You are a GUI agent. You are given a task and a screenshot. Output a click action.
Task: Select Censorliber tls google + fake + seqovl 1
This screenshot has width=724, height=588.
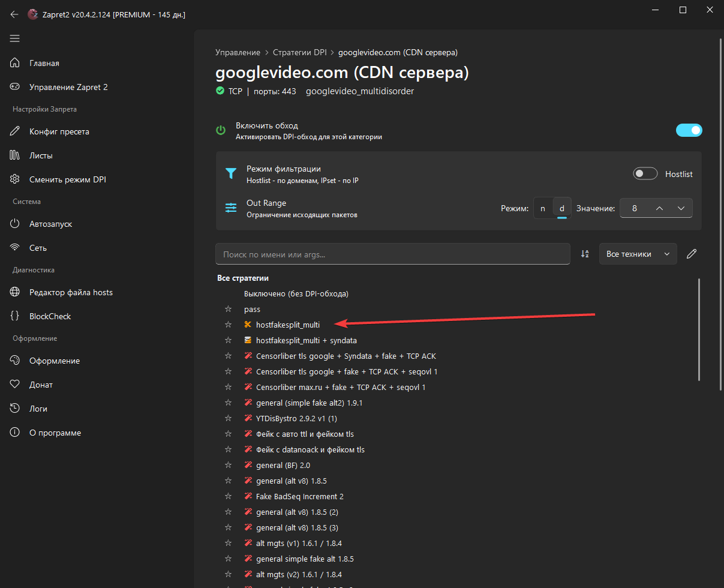tap(347, 371)
